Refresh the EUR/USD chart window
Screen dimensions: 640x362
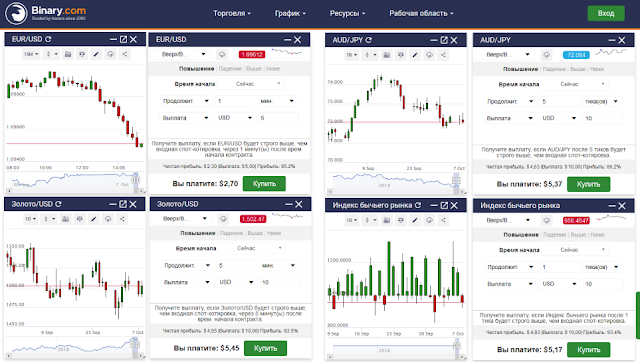point(48,39)
